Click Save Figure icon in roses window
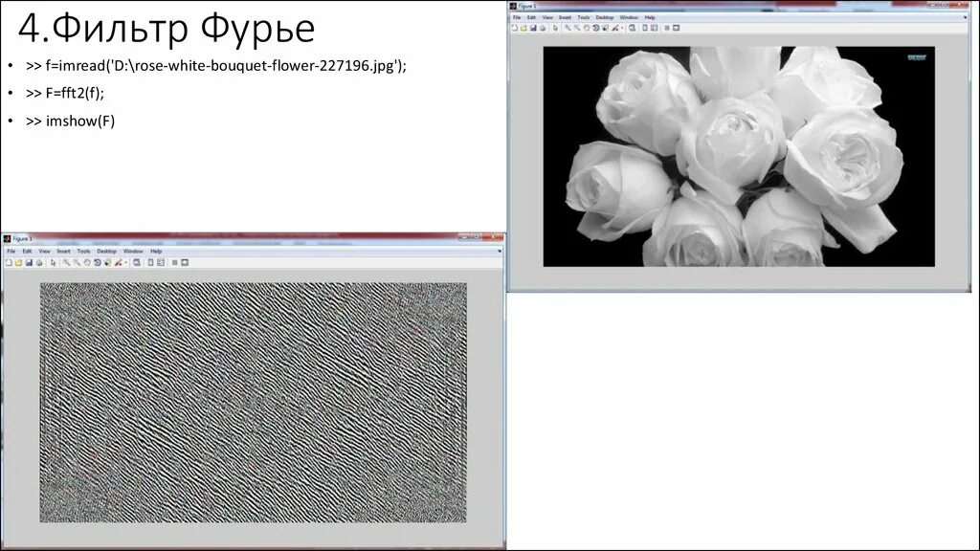The width and height of the screenshot is (980, 551). [x=533, y=28]
